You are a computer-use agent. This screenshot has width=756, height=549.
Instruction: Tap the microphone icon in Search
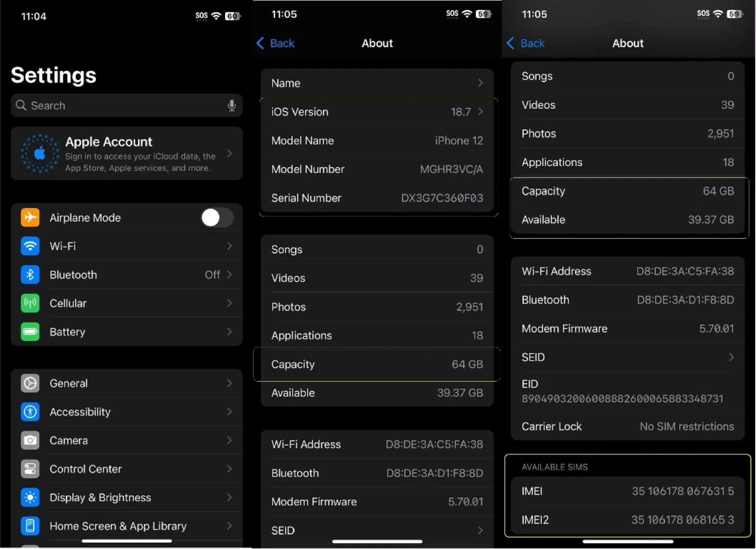coord(232,106)
